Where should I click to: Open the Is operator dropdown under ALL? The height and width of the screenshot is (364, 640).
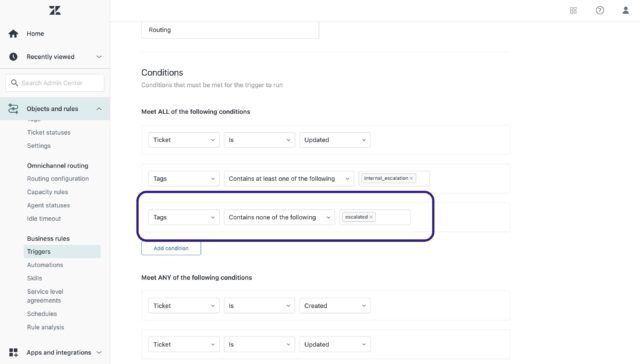point(259,140)
